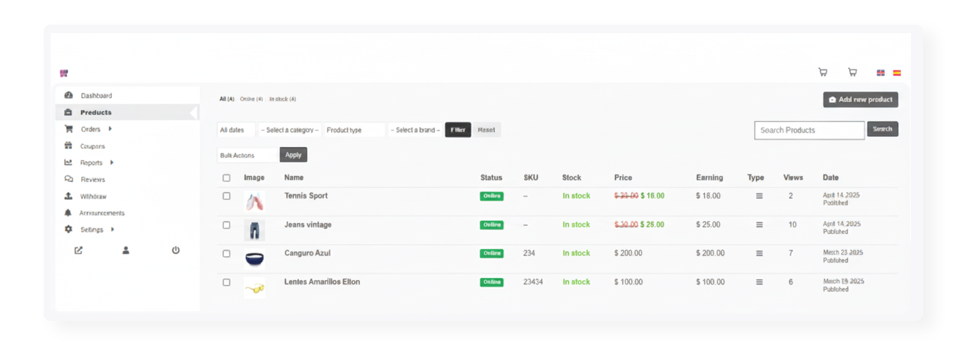Tick the checkbox for Canguro Azul
Screen dimensions: 980x364
pyautogui.click(x=226, y=253)
